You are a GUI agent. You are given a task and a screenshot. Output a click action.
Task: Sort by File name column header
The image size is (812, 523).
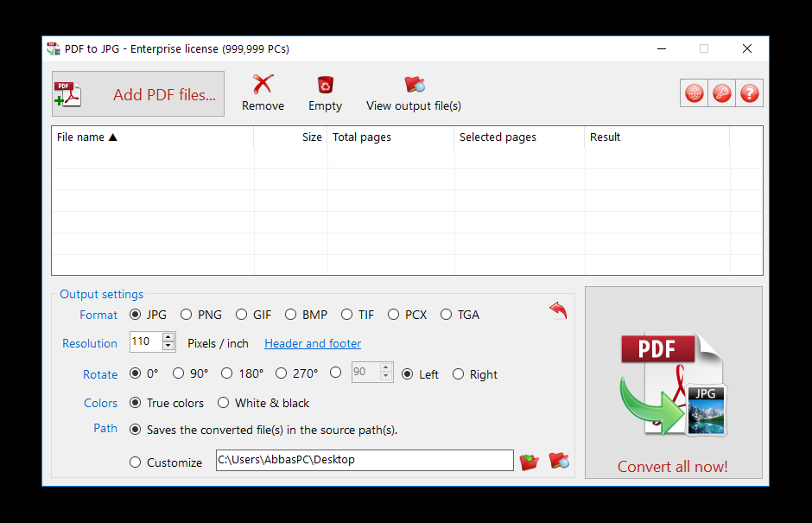click(152, 137)
